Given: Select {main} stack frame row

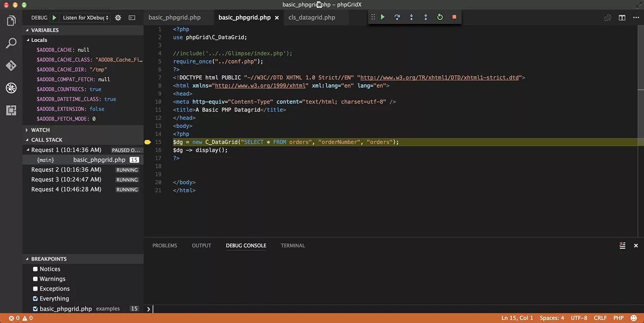Looking at the screenshot, I should tap(83, 160).
